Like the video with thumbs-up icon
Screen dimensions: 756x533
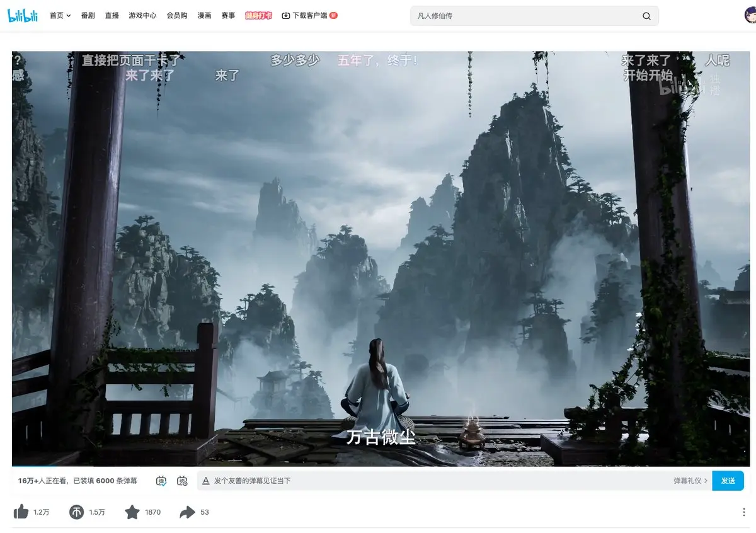pyautogui.click(x=21, y=512)
